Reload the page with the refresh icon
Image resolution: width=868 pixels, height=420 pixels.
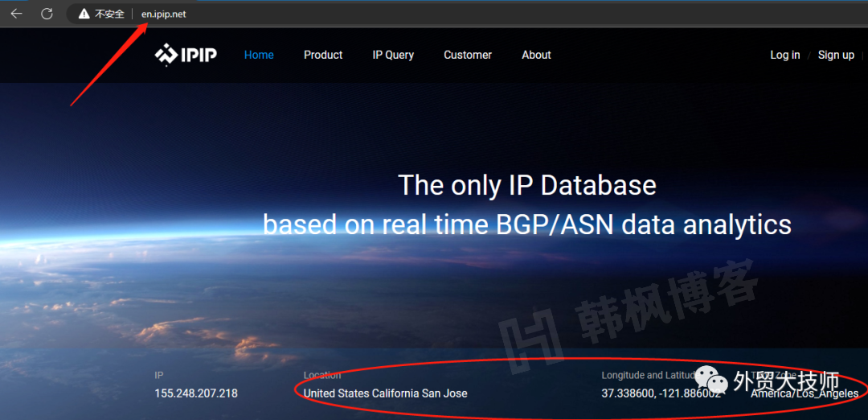click(x=47, y=14)
